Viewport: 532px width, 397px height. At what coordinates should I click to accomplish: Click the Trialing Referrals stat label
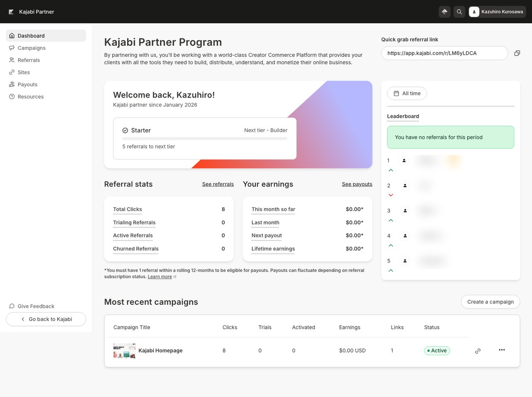[134, 223]
